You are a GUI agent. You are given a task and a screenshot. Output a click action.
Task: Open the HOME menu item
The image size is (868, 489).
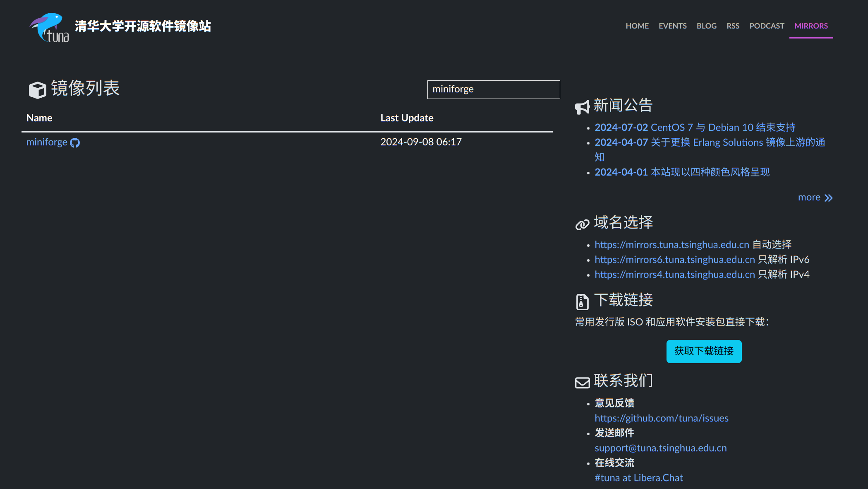click(637, 26)
